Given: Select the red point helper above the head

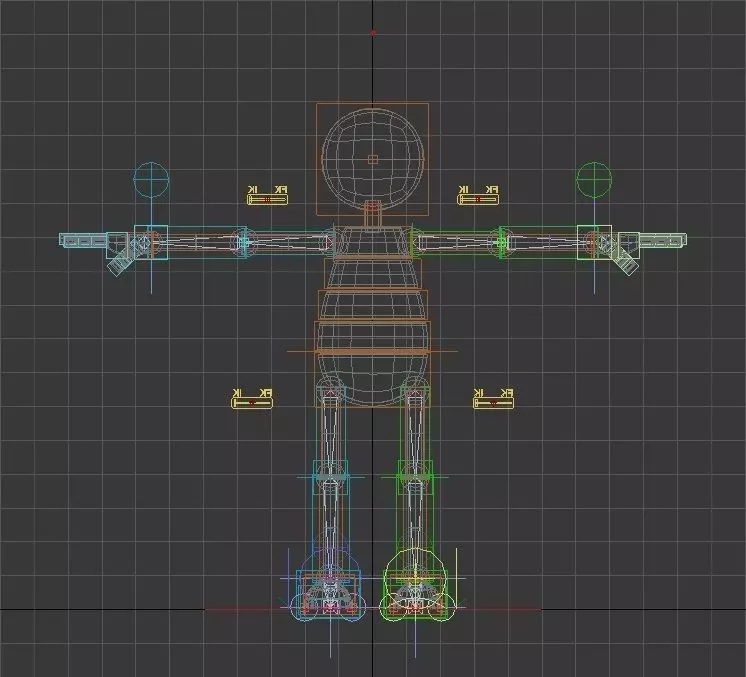Looking at the screenshot, I should pyautogui.click(x=373, y=33).
